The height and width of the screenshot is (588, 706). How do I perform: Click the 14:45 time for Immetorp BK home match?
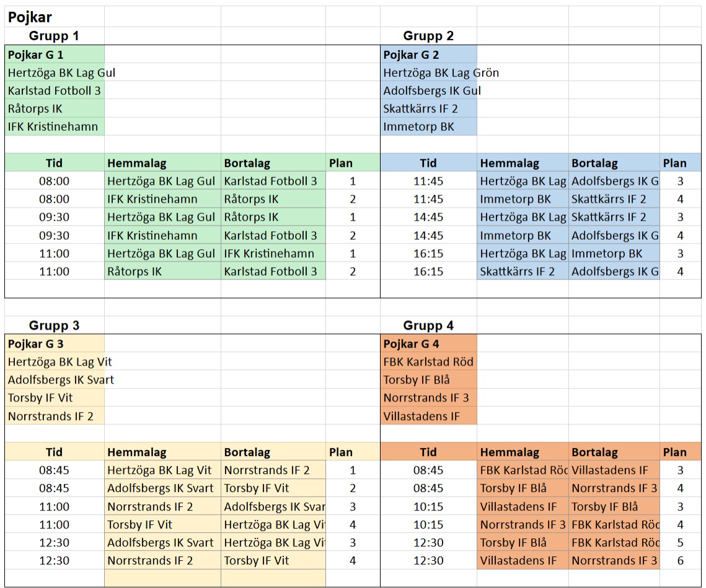pos(428,235)
